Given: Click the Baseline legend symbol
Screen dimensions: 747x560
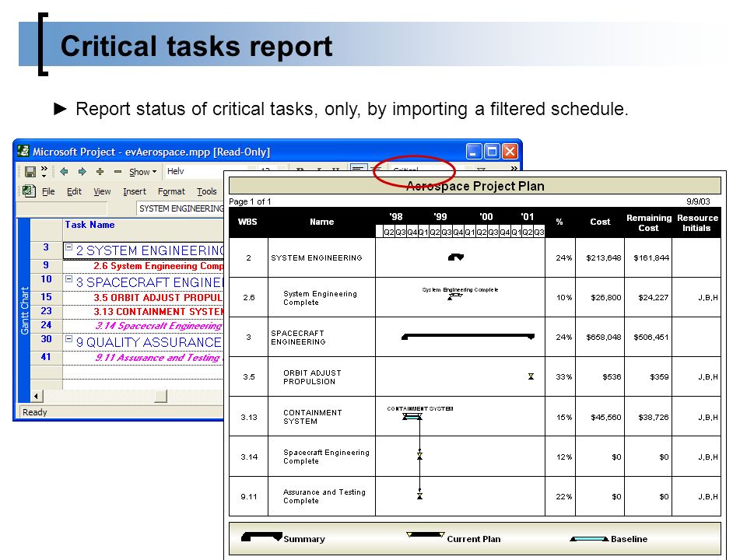Looking at the screenshot, I should pos(589,539).
